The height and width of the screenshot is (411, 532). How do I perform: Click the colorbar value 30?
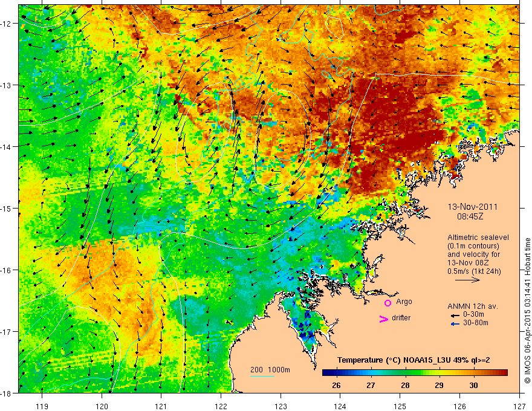coord(473,386)
